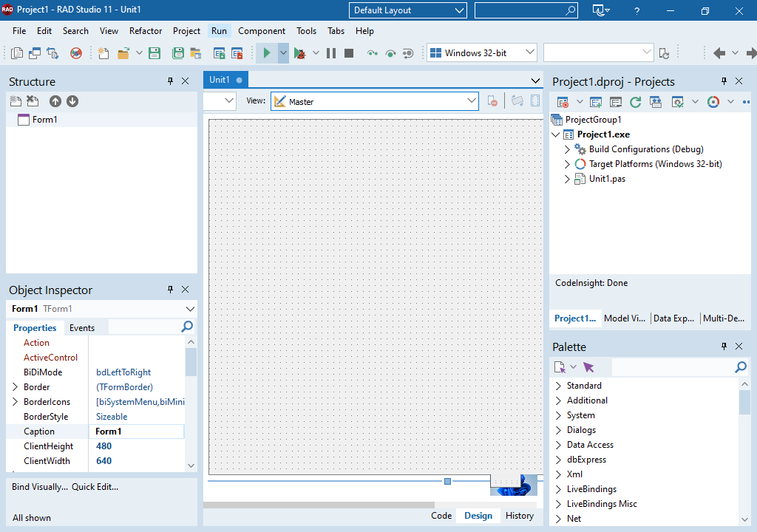Click the Move Up arrow in the Structure panel
Viewport: 757px width, 532px height.
[55, 101]
